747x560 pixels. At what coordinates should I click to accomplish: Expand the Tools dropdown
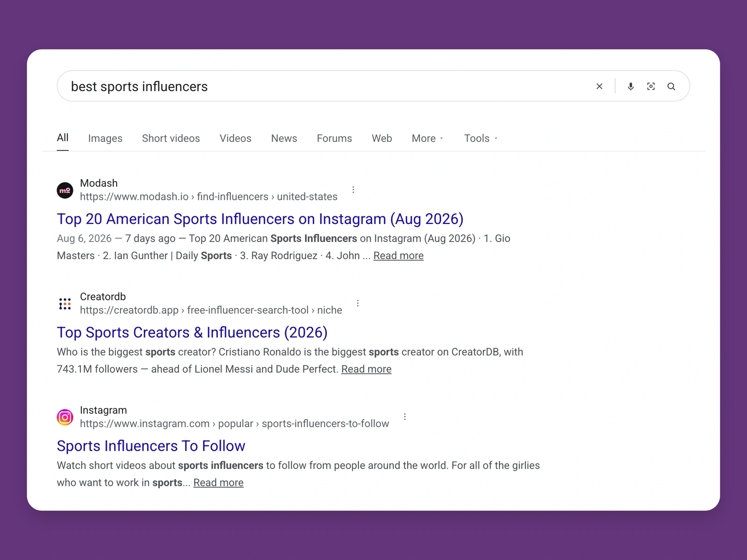click(481, 139)
